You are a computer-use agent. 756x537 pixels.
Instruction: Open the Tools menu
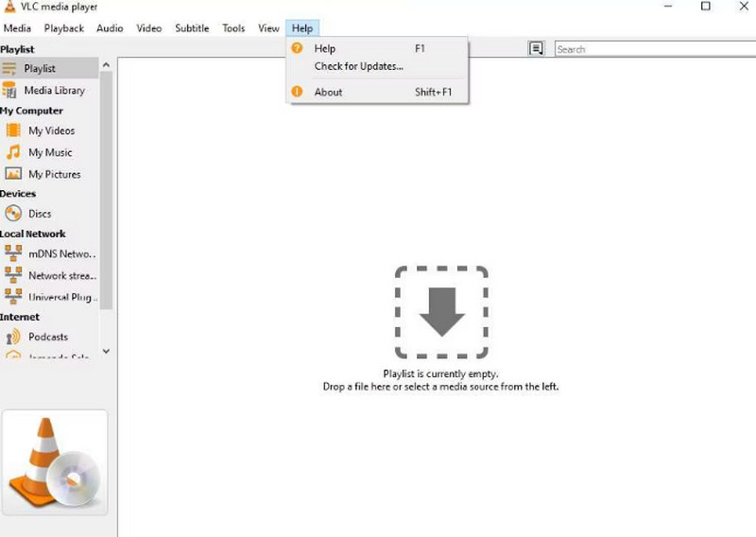tap(233, 28)
